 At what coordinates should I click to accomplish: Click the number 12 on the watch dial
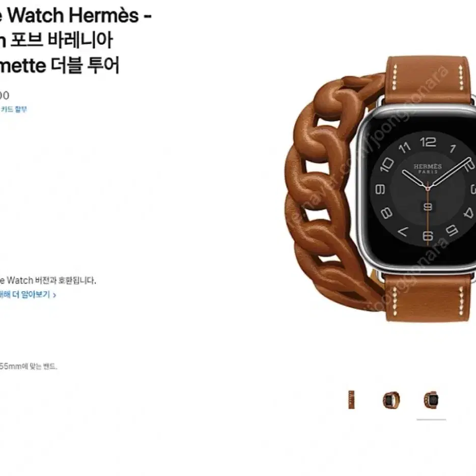(428, 142)
